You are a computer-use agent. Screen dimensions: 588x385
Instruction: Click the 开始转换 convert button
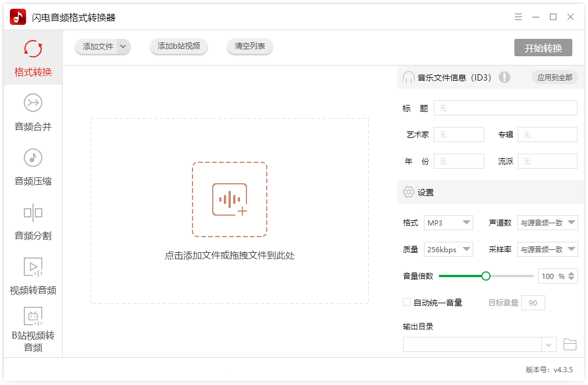(x=542, y=48)
